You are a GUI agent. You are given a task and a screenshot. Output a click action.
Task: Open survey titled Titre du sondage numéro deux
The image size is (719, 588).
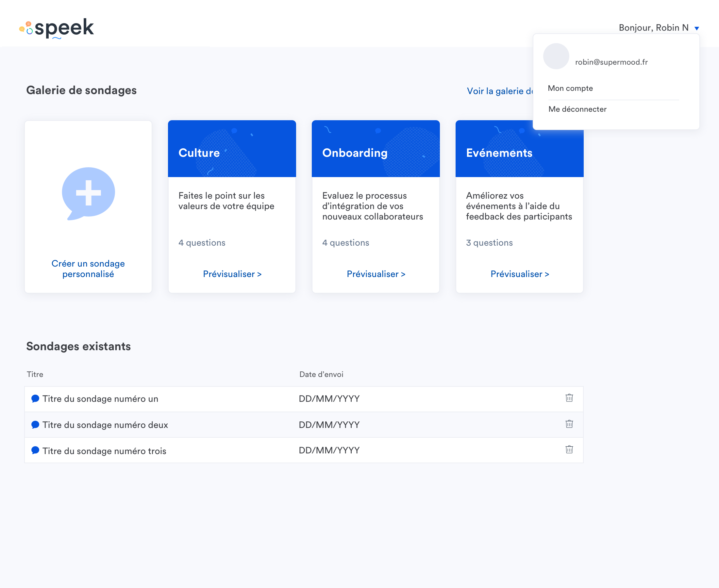pyautogui.click(x=105, y=425)
